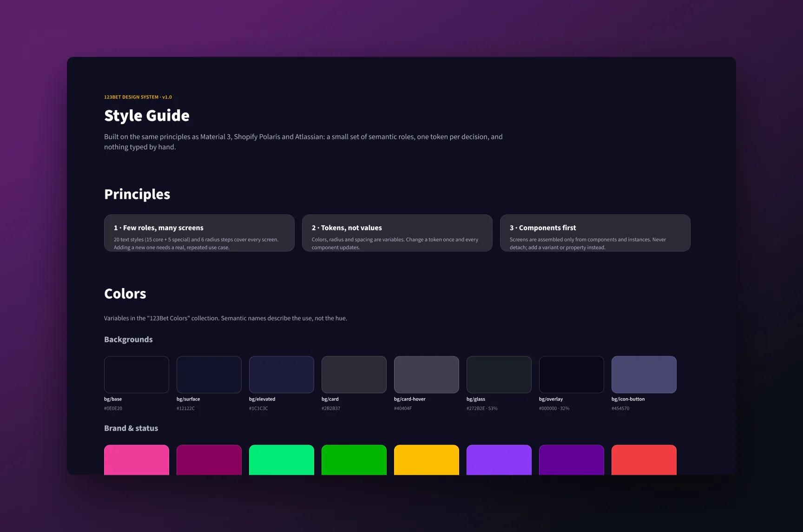Open the 'Tokens, not values' principle card
This screenshot has height=532, width=803.
click(x=397, y=233)
